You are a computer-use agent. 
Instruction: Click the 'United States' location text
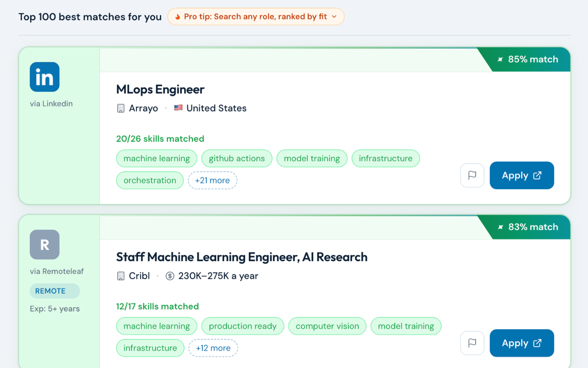pos(216,109)
